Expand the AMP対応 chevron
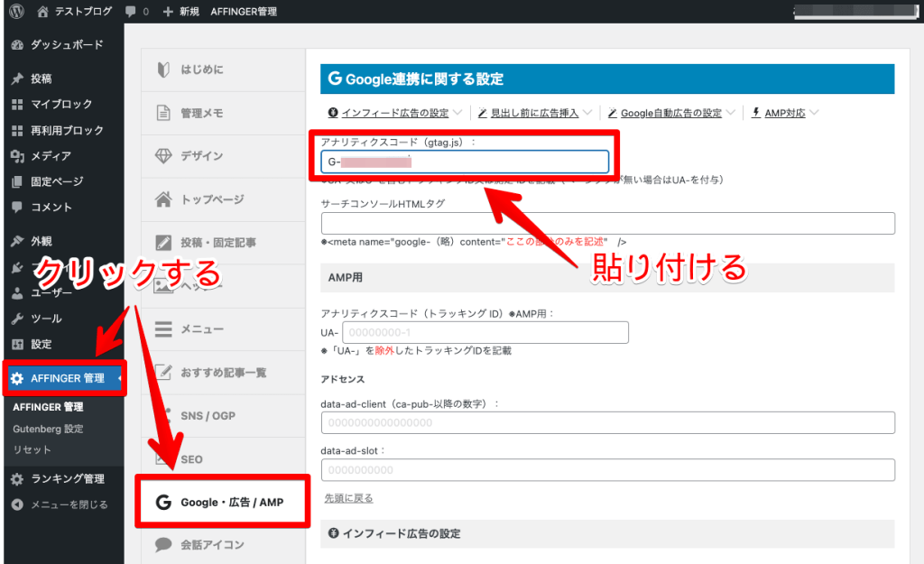The width and height of the screenshot is (924, 564). tap(815, 113)
